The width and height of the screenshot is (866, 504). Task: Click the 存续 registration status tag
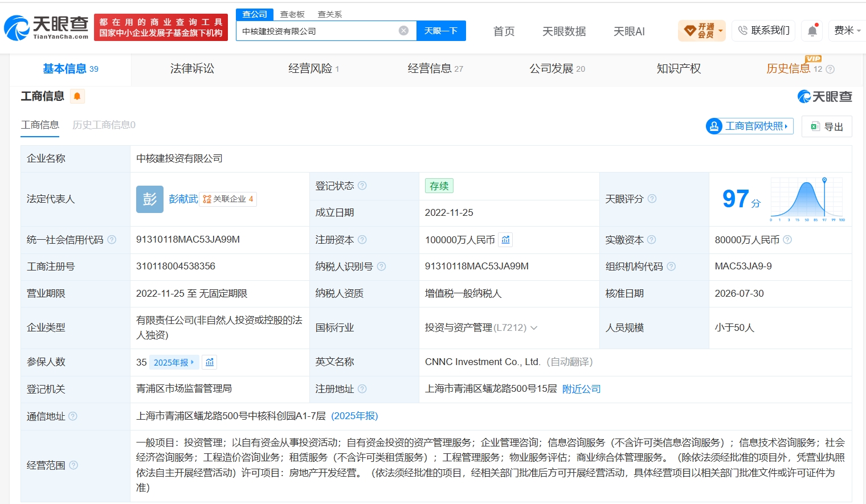(x=439, y=186)
